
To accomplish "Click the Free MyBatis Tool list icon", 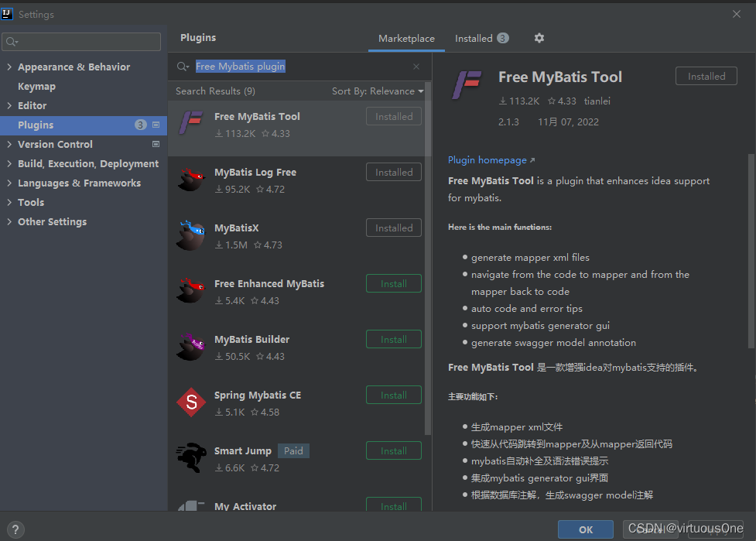I will pyautogui.click(x=191, y=122).
